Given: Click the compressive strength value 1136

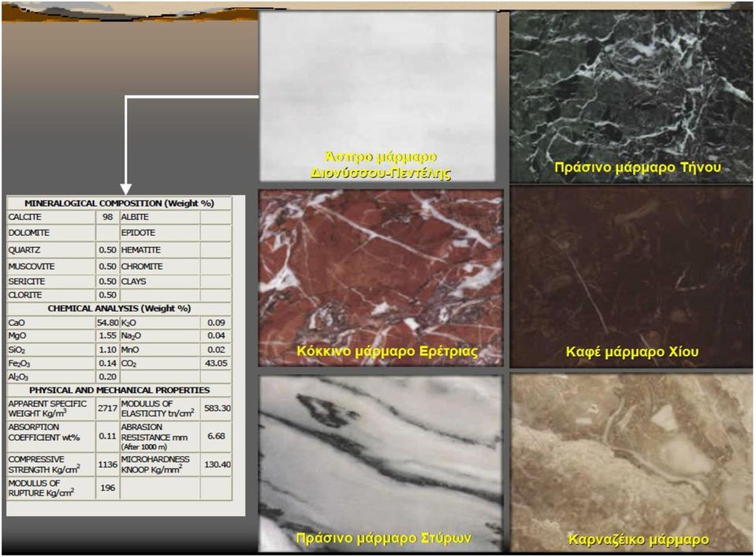Looking at the screenshot, I should pyautogui.click(x=107, y=465).
